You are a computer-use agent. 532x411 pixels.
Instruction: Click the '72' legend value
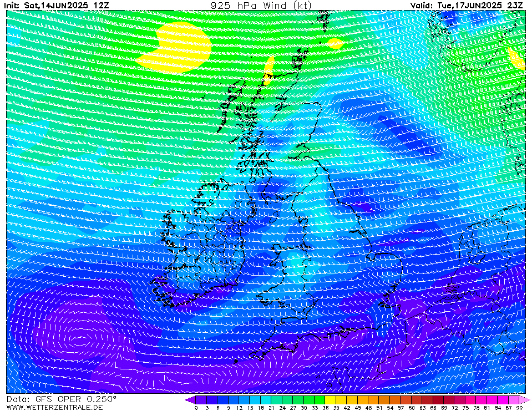(x=455, y=408)
